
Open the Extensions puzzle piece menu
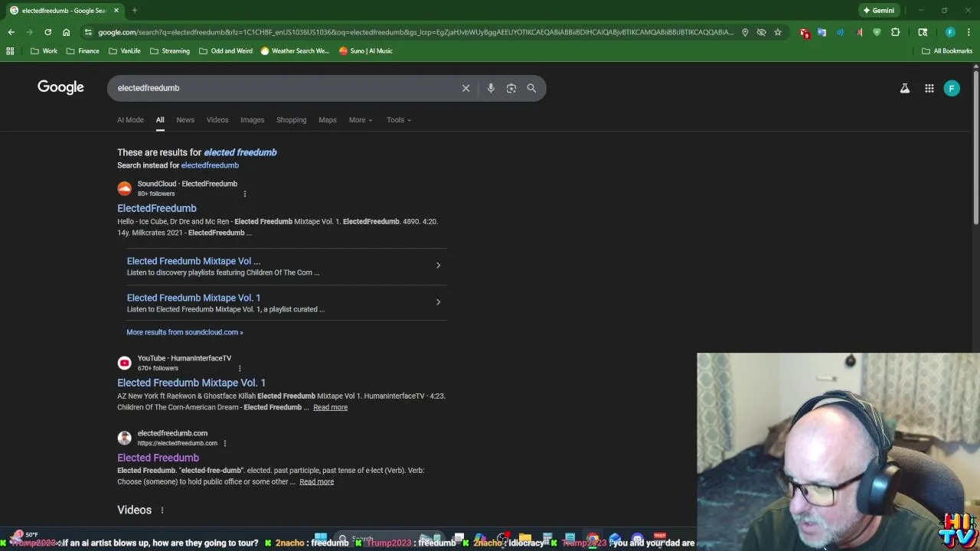[x=895, y=32]
